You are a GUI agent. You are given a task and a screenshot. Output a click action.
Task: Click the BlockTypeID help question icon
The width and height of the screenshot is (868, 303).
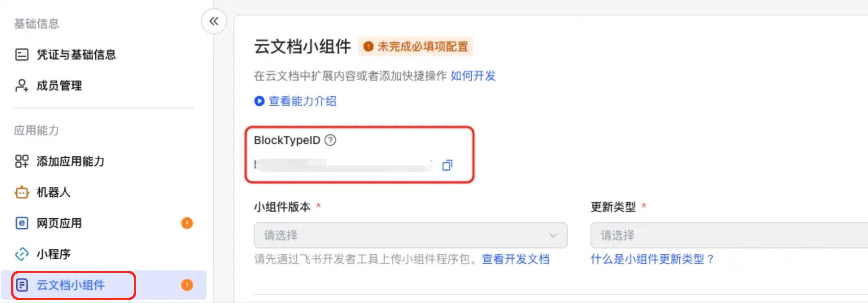(330, 140)
